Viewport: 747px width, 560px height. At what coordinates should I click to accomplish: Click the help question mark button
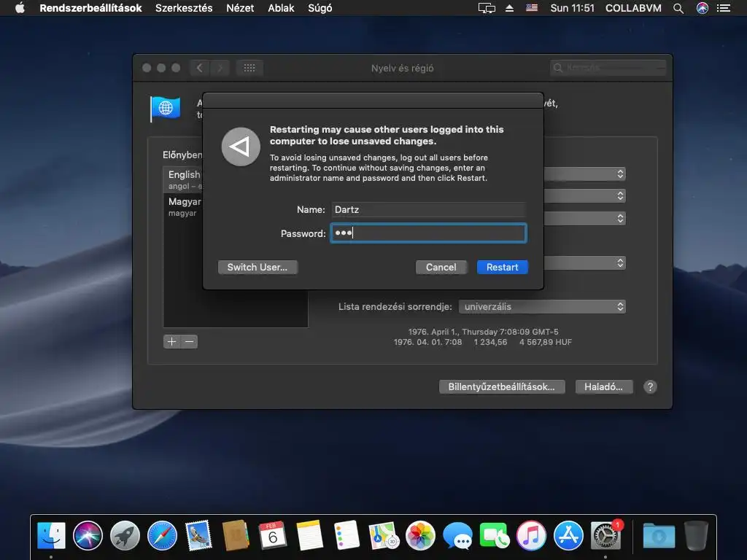(x=650, y=386)
